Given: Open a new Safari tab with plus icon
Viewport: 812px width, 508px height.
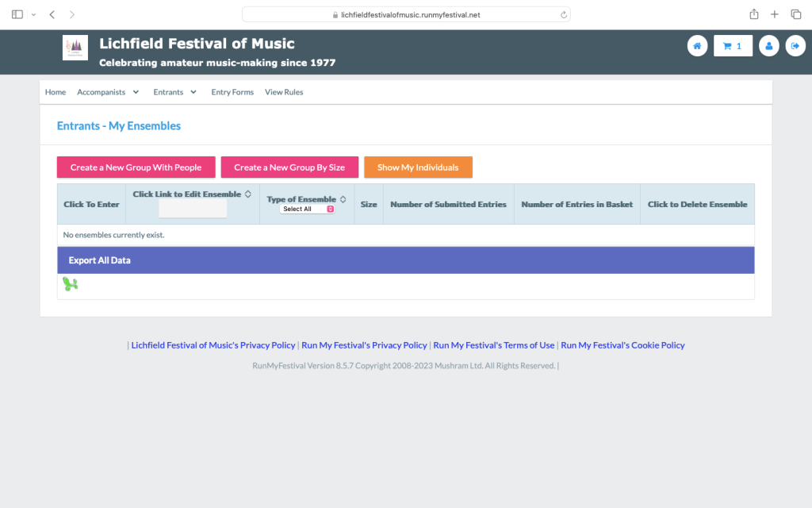Looking at the screenshot, I should [x=775, y=14].
